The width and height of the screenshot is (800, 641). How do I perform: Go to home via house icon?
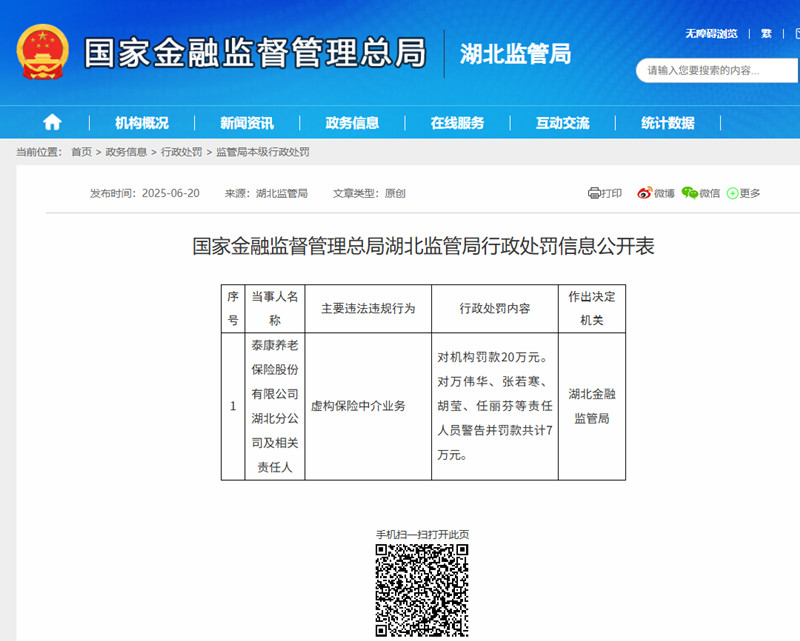pyautogui.click(x=52, y=122)
